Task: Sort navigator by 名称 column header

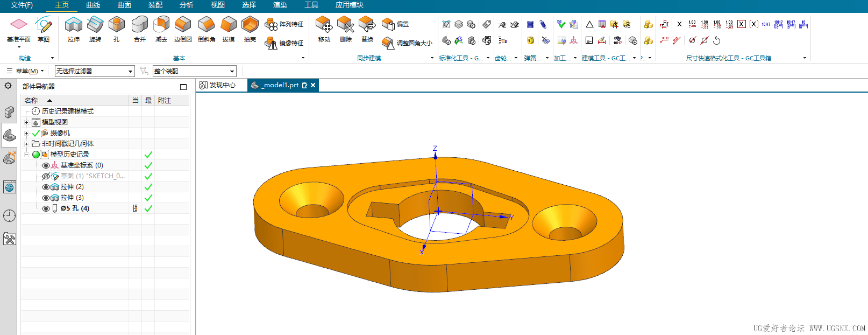Action: pos(75,101)
